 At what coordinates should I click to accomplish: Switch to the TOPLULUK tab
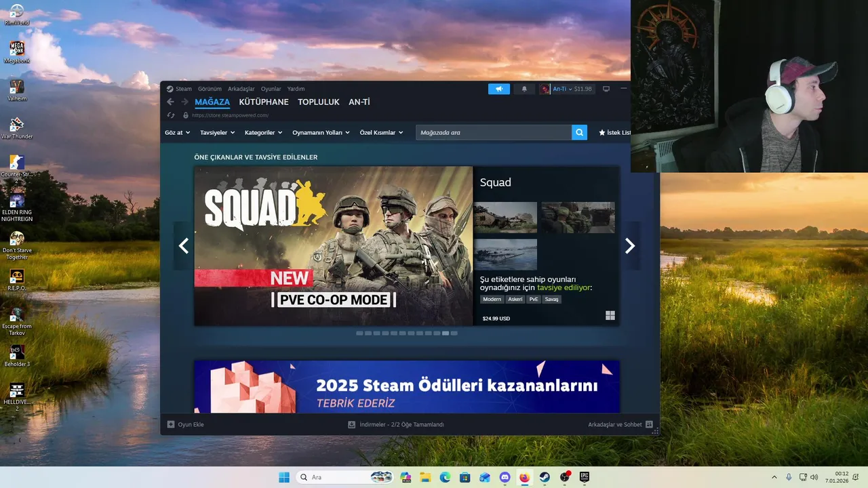319,102
